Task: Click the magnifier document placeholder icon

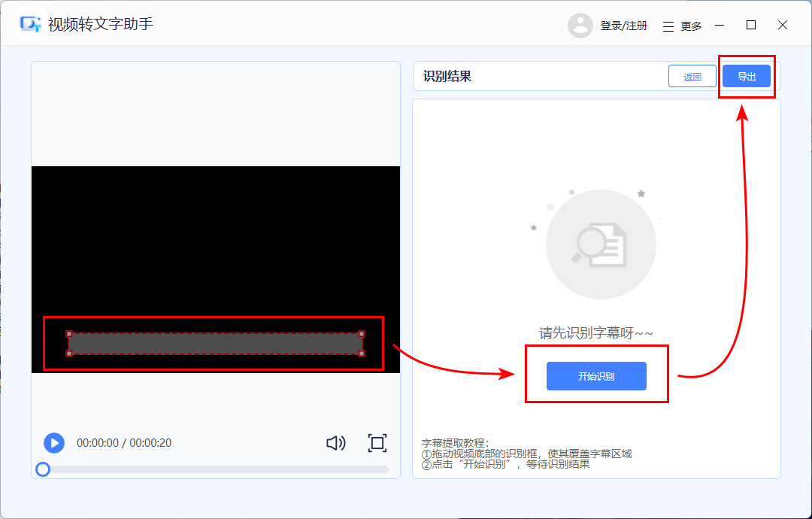Action: (601, 244)
